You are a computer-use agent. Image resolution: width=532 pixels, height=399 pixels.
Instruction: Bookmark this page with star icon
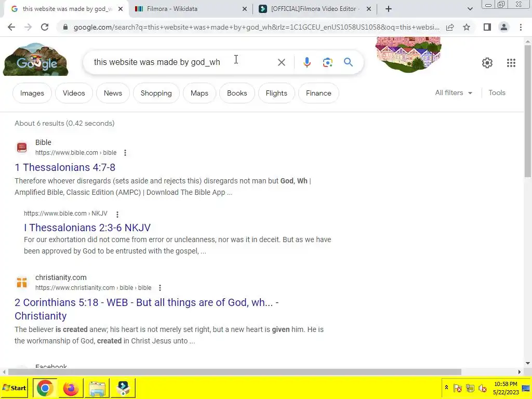(467, 27)
